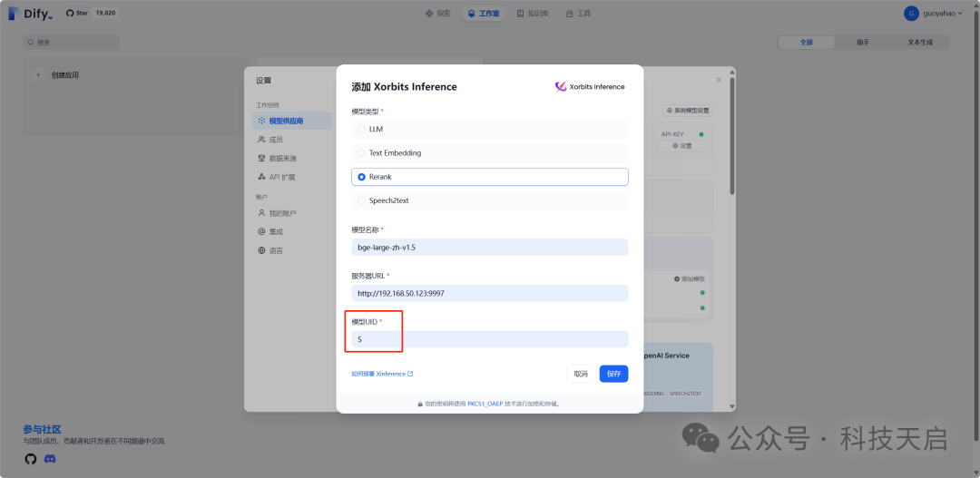Click the Xorbits Inference logo

pyautogui.click(x=590, y=87)
